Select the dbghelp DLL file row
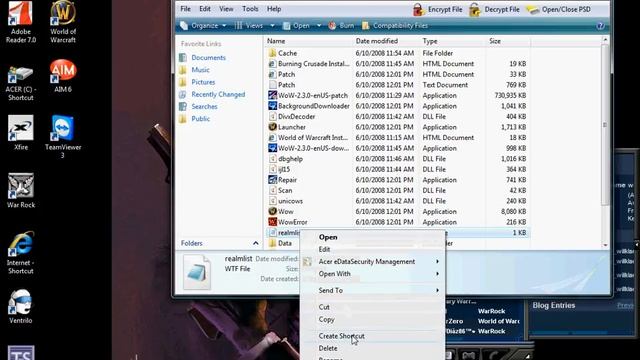 click(398, 159)
